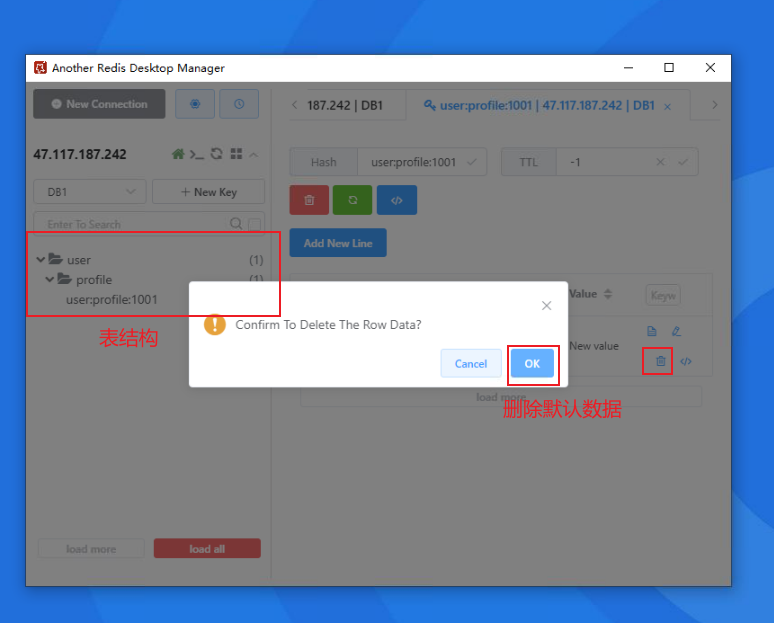
Task: Close the user:profile:1001 tab
Action: 667,107
